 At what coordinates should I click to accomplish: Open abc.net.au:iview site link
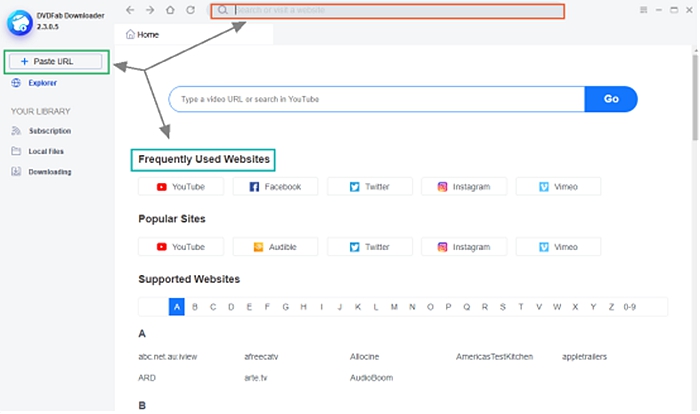[167, 357]
